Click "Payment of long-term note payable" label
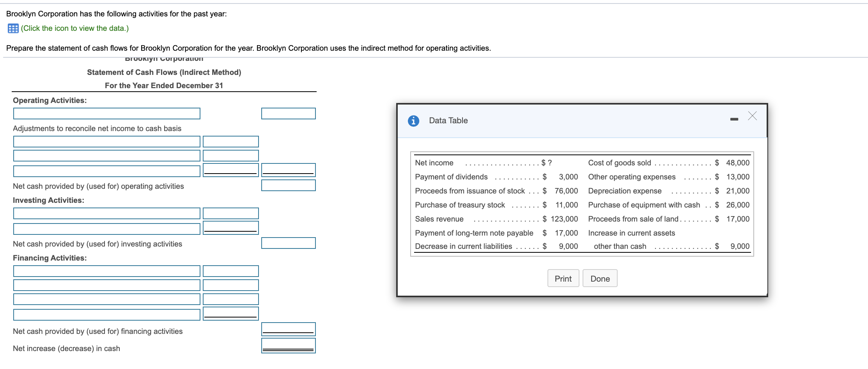Screen dimensions: 868x369 pos(474,233)
